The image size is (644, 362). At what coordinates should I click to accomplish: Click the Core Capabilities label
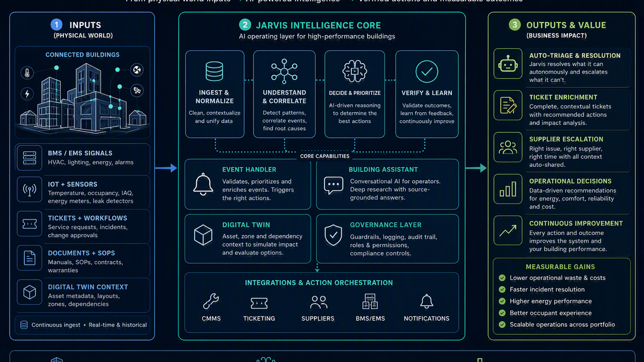[x=325, y=156]
